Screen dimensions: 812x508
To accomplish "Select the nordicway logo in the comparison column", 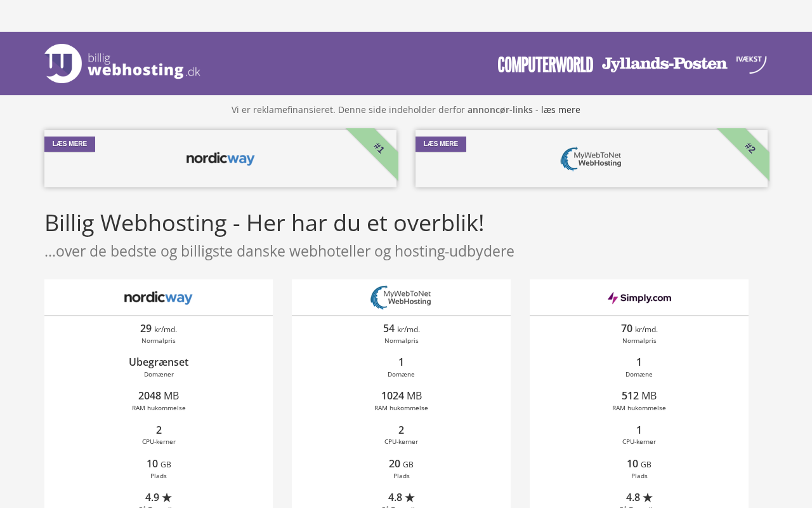I will click(158, 298).
